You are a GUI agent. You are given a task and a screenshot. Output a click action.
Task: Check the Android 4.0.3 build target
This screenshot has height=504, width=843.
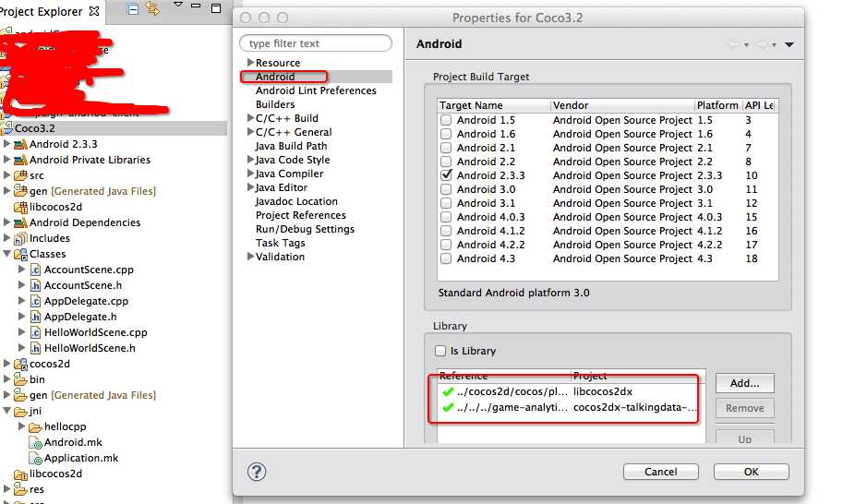pyautogui.click(x=446, y=217)
